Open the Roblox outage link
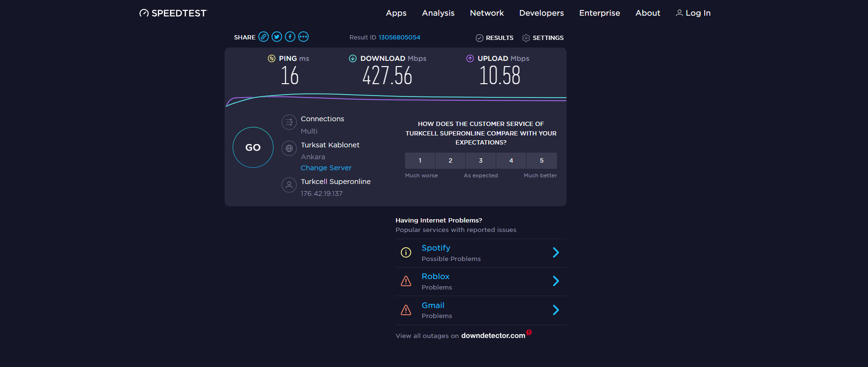868x367 pixels. click(x=435, y=276)
